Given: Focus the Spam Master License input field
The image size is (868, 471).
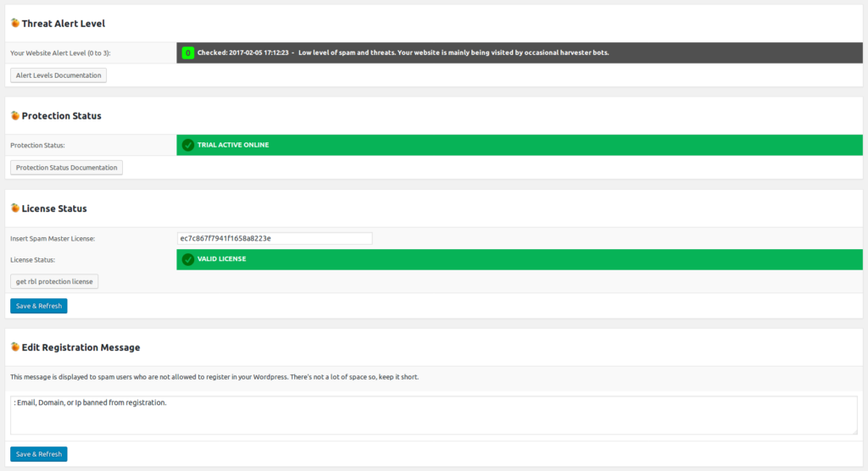Looking at the screenshot, I should coord(274,239).
